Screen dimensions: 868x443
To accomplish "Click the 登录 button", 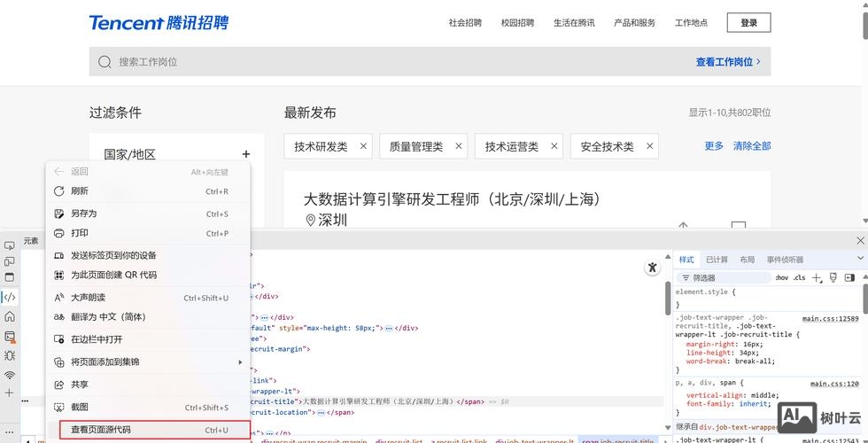I will coord(748,22).
